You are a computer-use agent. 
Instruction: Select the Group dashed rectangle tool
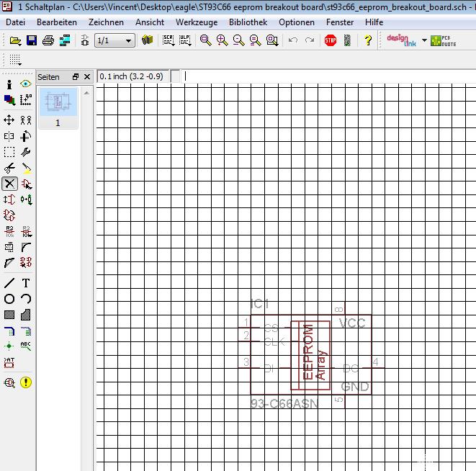[x=9, y=152]
